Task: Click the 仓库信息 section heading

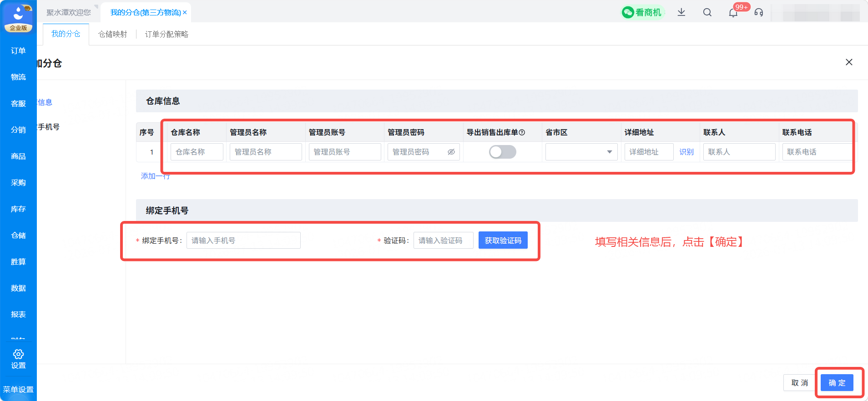Action: tap(163, 101)
